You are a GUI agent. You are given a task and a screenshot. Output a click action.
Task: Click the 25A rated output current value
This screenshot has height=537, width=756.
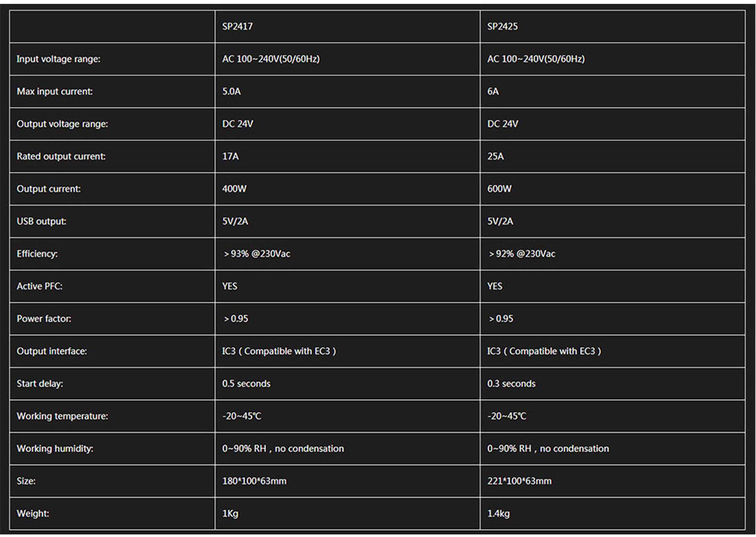click(x=495, y=156)
